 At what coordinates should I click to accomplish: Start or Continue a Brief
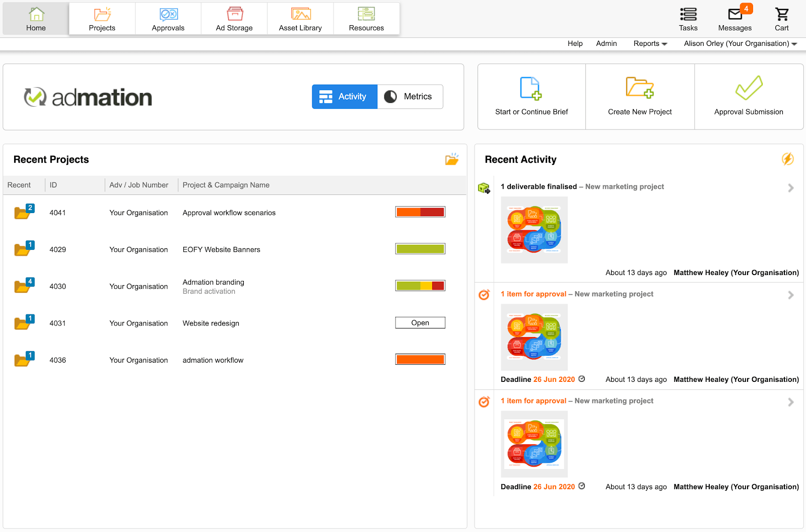(x=531, y=96)
